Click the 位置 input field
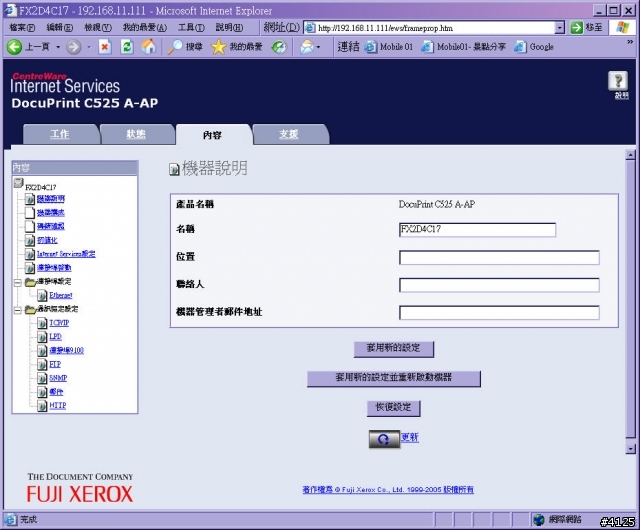 [x=499, y=258]
